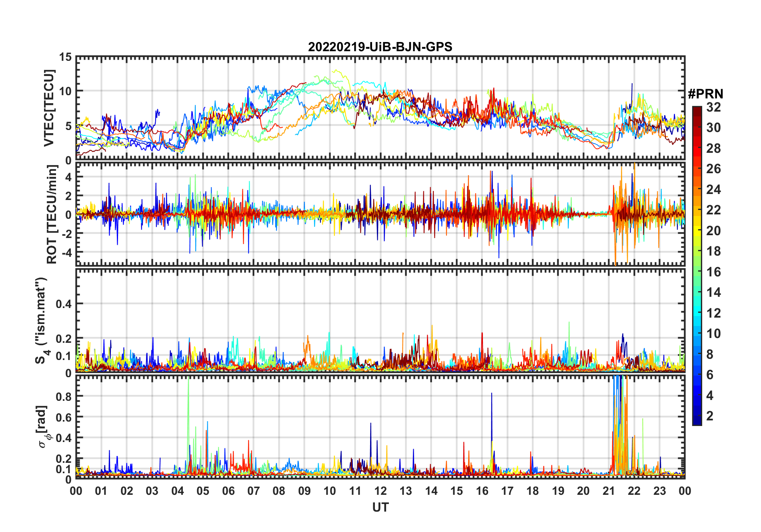Select the ROT [TECU/min] axis label
The width and height of the screenshot is (761, 532).
tap(52, 214)
